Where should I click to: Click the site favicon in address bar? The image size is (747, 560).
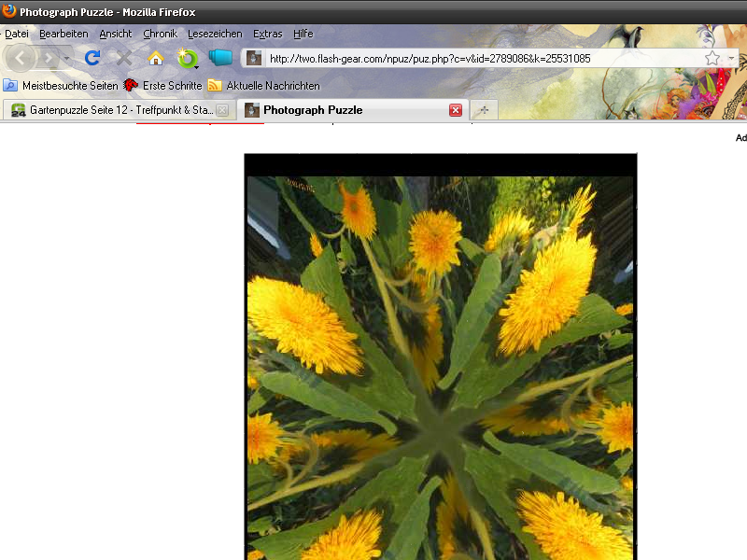253,58
